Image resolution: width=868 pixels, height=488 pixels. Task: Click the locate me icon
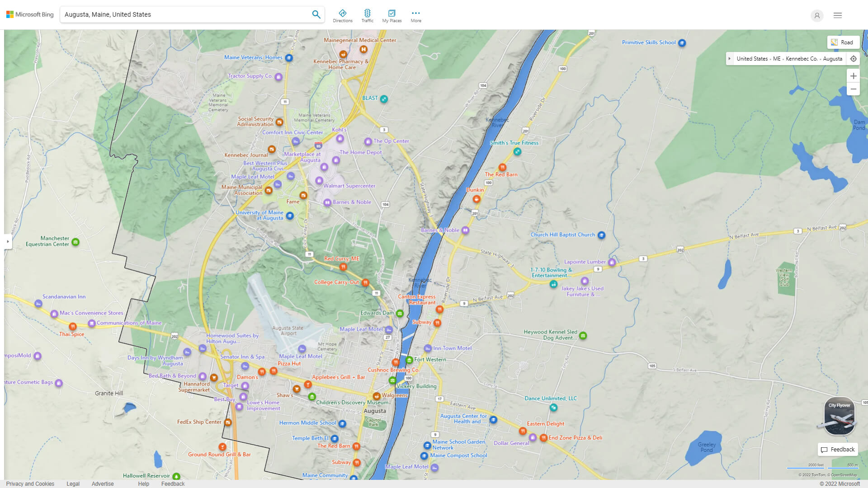click(x=853, y=59)
